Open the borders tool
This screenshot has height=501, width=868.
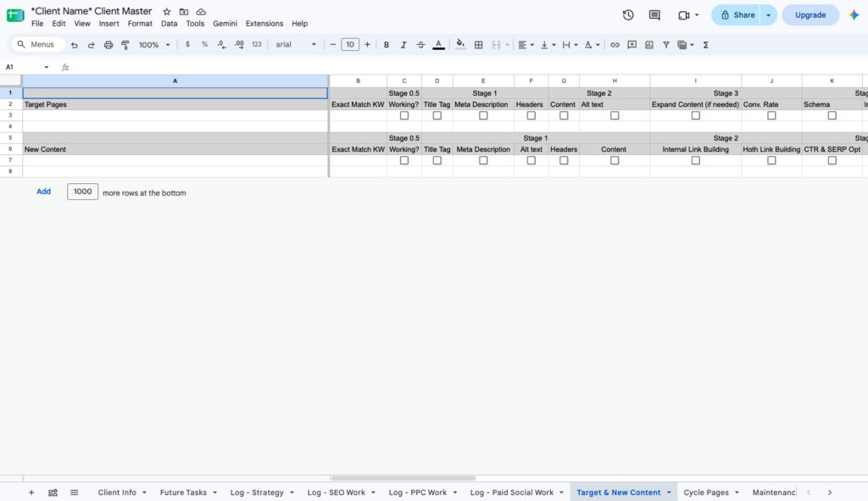point(479,45)
